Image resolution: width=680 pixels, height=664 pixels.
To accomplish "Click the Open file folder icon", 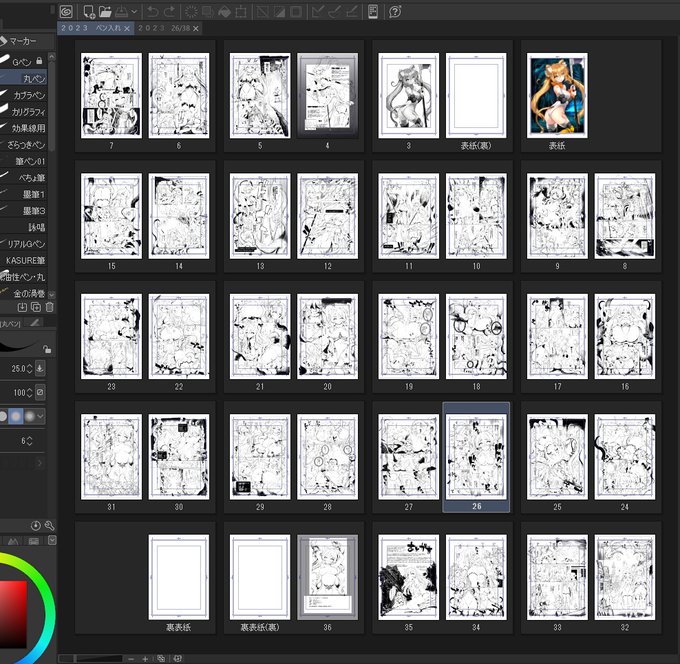I will (x=105, y=12).
